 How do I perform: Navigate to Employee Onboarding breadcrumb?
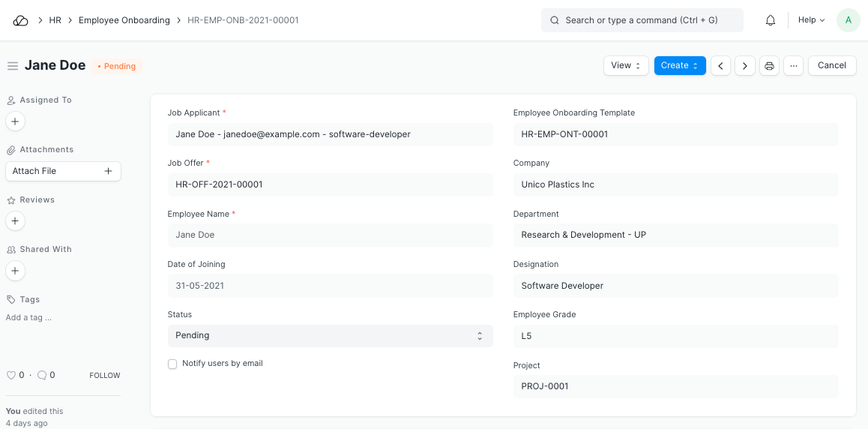(x=124, y=20)
